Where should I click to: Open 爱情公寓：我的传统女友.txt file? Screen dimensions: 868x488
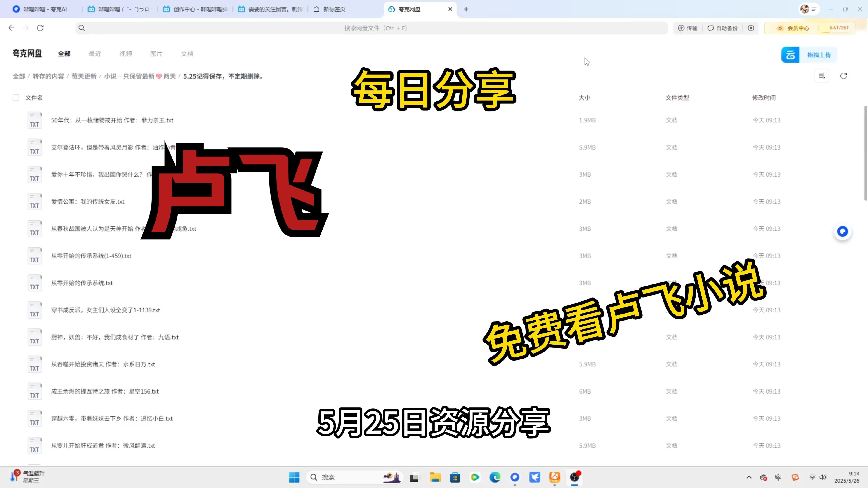coord(88,202)
